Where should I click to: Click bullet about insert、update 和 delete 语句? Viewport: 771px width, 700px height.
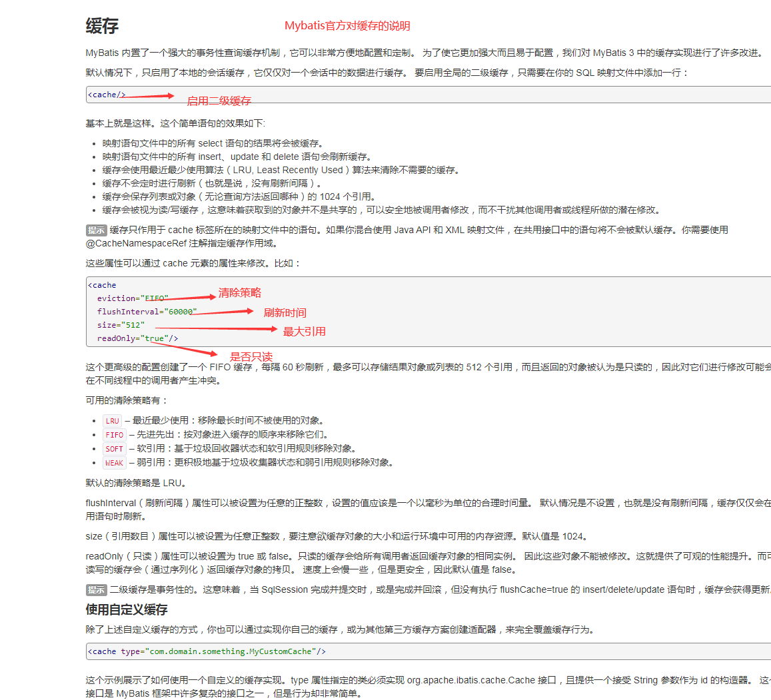(x=237, y=157)
